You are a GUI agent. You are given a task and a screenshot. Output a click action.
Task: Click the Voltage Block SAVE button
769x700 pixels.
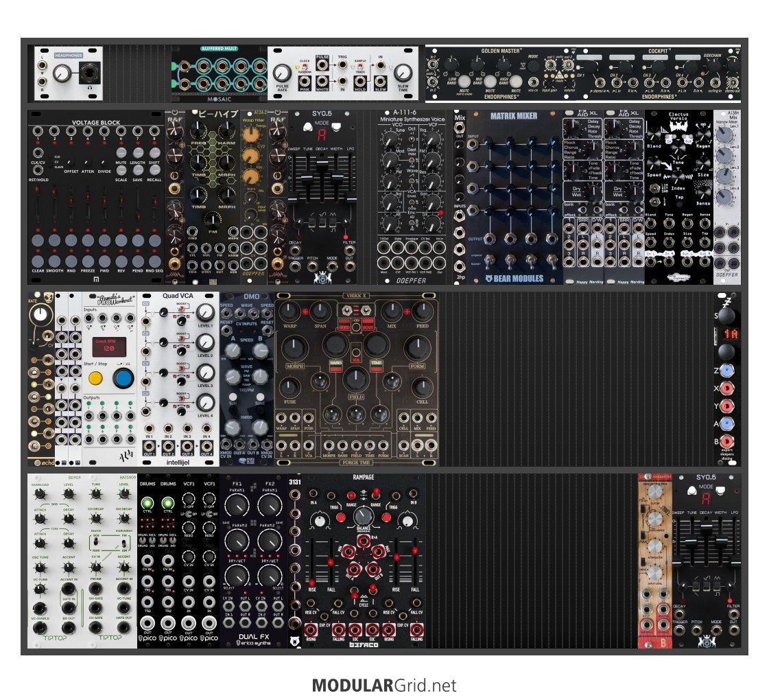tap(138, 170)
